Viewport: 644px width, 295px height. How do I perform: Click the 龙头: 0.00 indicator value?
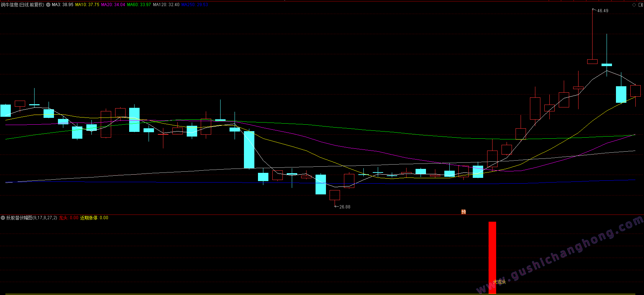coord(69,218)
